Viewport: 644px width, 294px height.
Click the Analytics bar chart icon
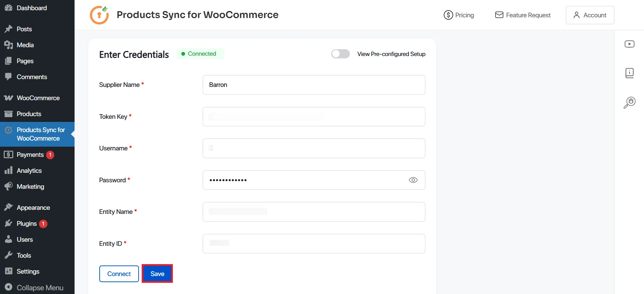click(x=8, y=170)
